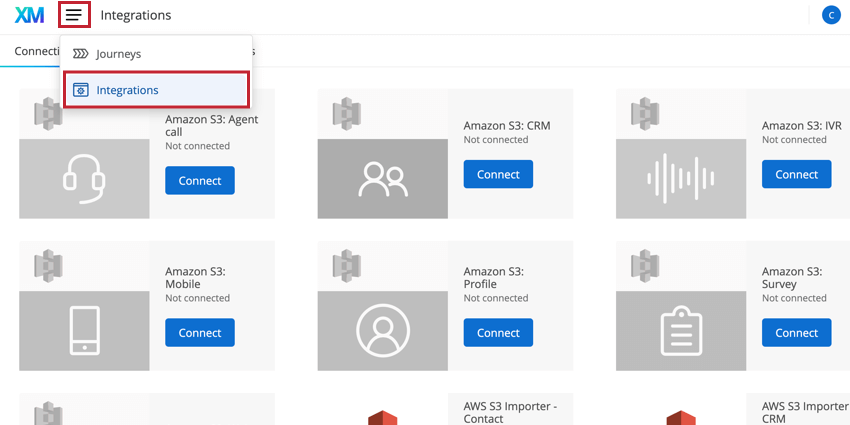Click the XM logo

coord(29,15)
